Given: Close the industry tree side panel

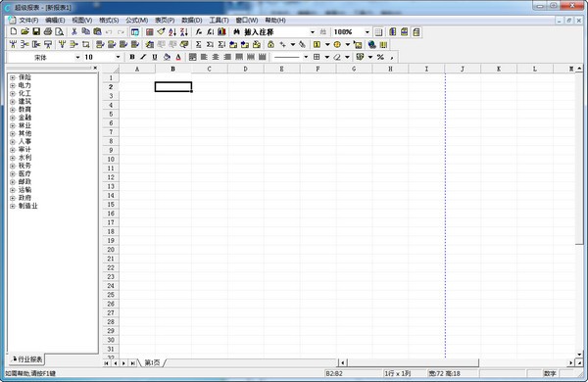Looking at the screenshot, I should coord(95,68).
